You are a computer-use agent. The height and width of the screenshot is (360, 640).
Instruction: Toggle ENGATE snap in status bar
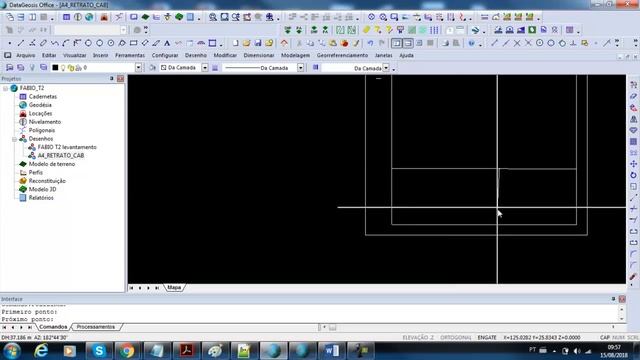coord(487,338)
